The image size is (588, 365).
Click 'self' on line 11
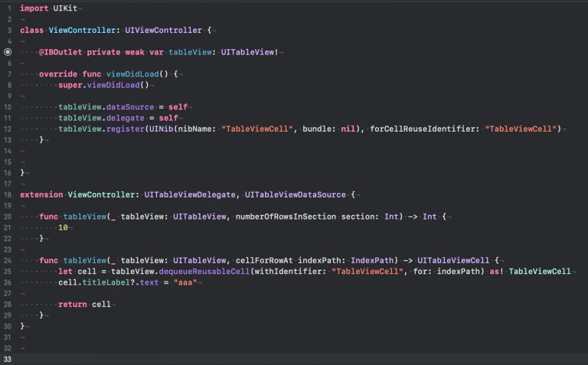pyautogui.click(x=168, y=118)
